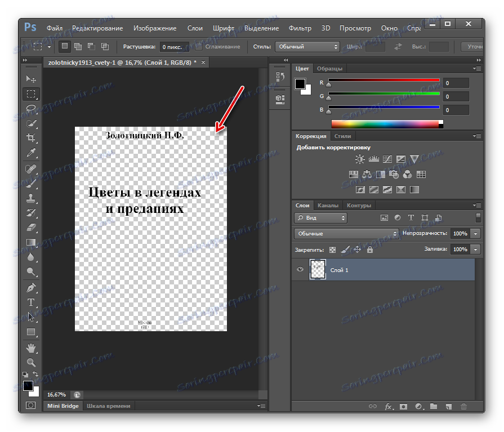Swap foreground and background colors
Viewport: 504px width, 432px height.
tap(35, 374)
